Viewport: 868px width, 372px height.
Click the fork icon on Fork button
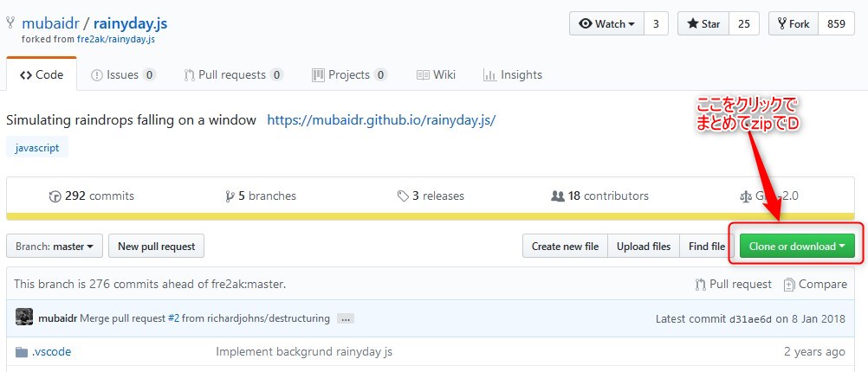pos(782,23)
